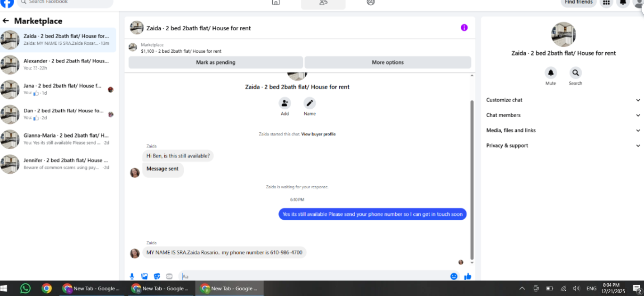This screenshot has height=296, width=644.
Task: Open the emoji picker in message box
Action: tap(454, 276)
